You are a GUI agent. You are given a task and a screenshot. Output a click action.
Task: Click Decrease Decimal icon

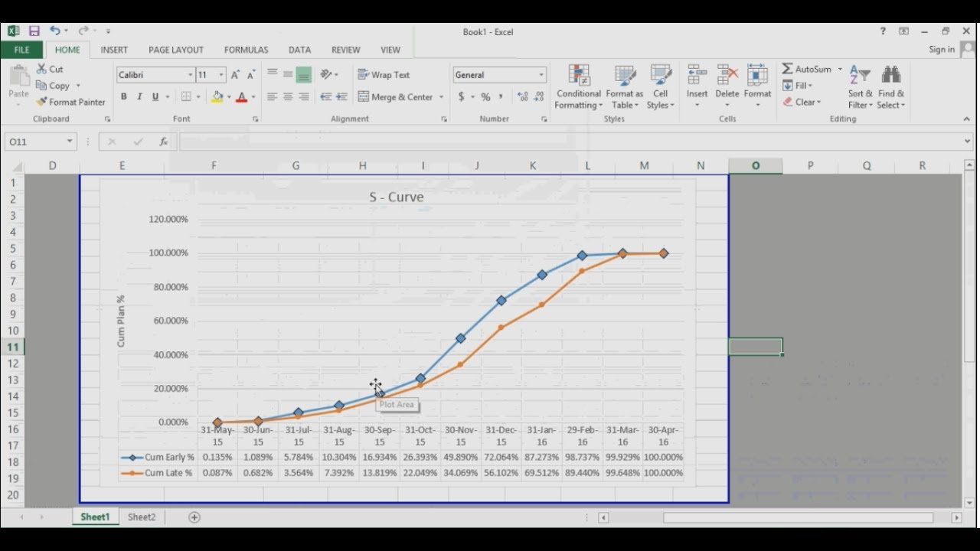point(540,97)
